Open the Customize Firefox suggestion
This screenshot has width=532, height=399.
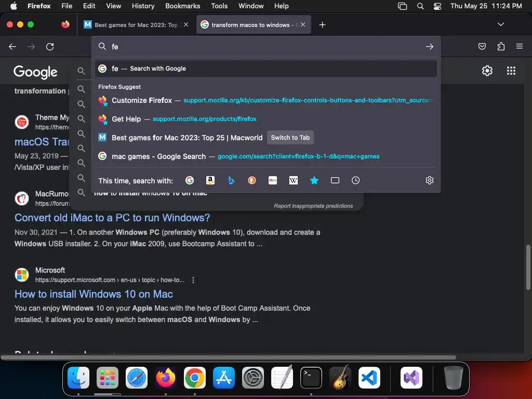point(266,100)
